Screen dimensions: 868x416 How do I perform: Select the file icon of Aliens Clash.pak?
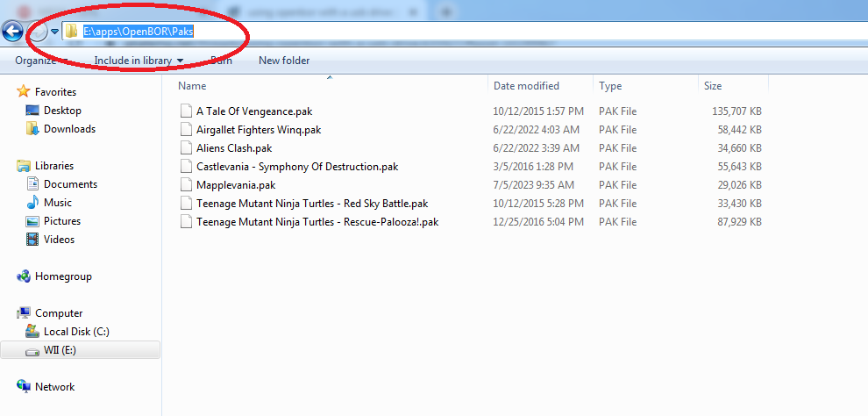coord(186,148)
